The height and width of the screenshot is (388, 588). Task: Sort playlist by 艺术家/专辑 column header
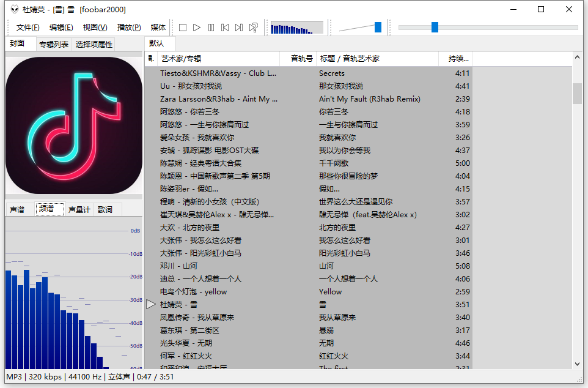(x=217, y=59)
